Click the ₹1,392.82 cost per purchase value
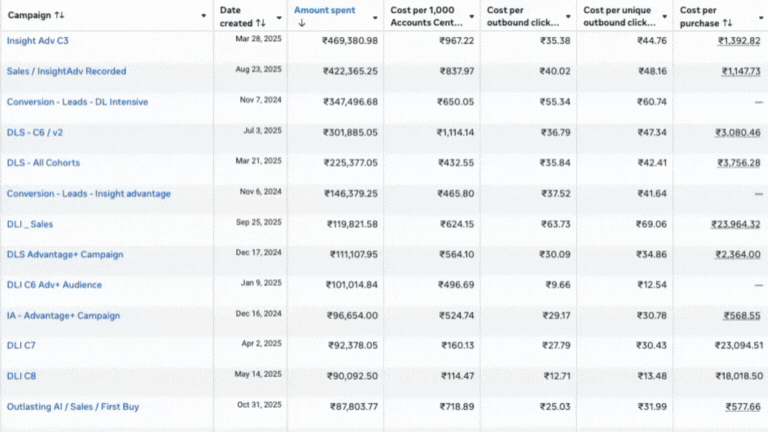This screenshot has width=768, height=432. [740, 40]
